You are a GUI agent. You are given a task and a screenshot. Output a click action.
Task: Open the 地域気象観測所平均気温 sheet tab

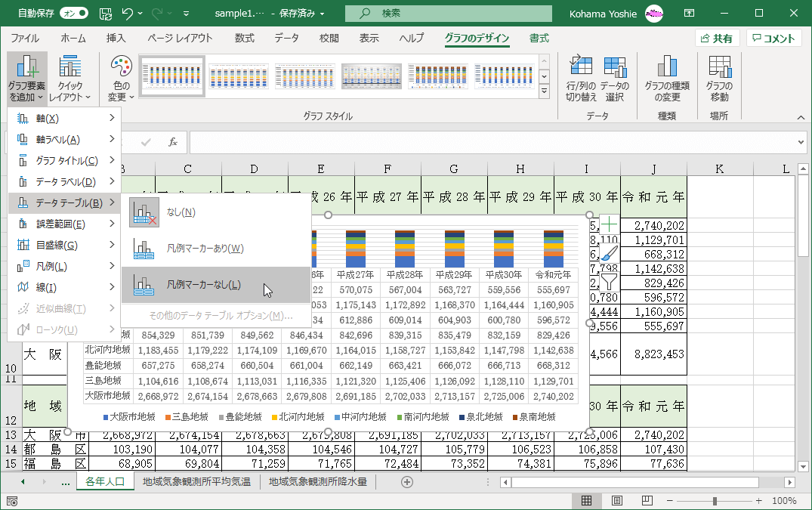196,481
